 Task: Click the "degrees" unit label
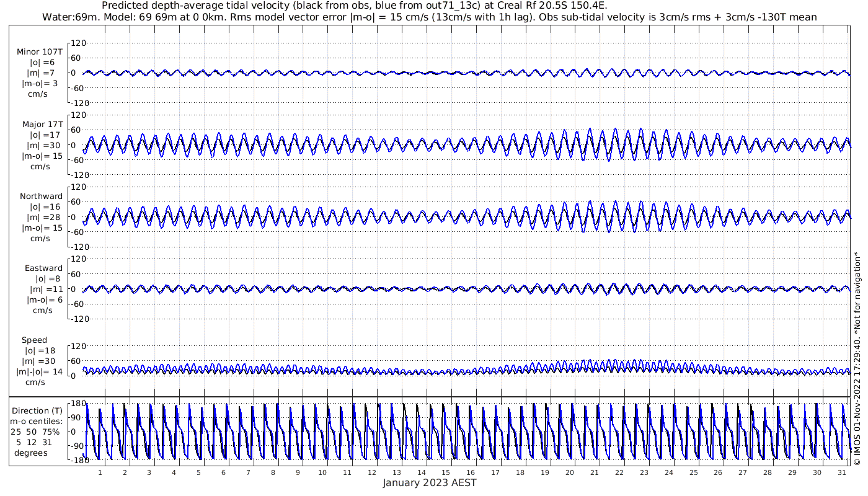[x=31, y=453]
